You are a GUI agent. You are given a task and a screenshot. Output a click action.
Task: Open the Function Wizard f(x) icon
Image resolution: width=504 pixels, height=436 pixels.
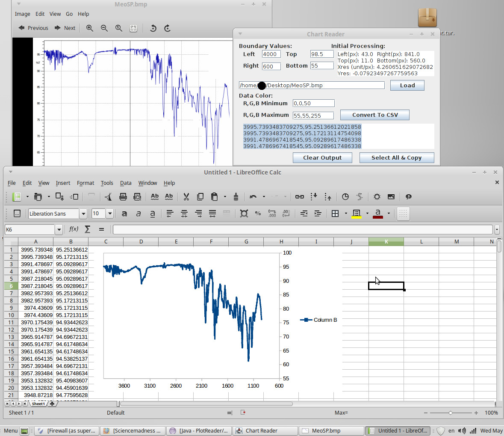74,229
